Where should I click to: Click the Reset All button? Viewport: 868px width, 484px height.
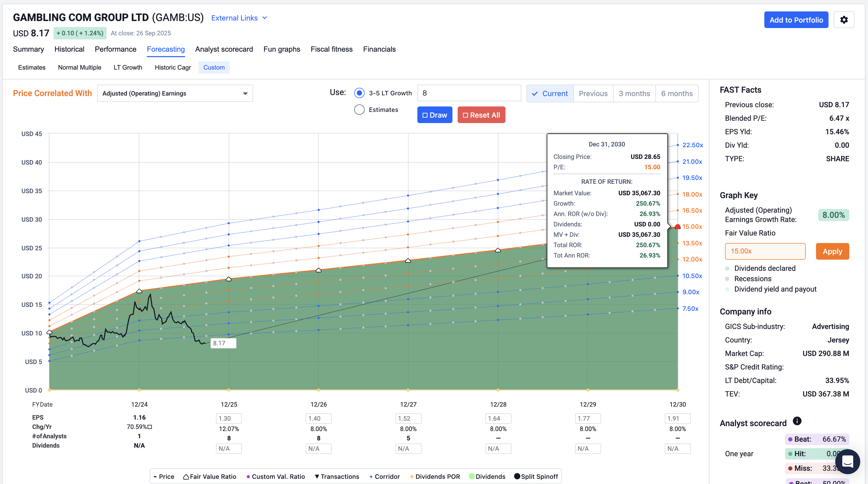[481, 115]
